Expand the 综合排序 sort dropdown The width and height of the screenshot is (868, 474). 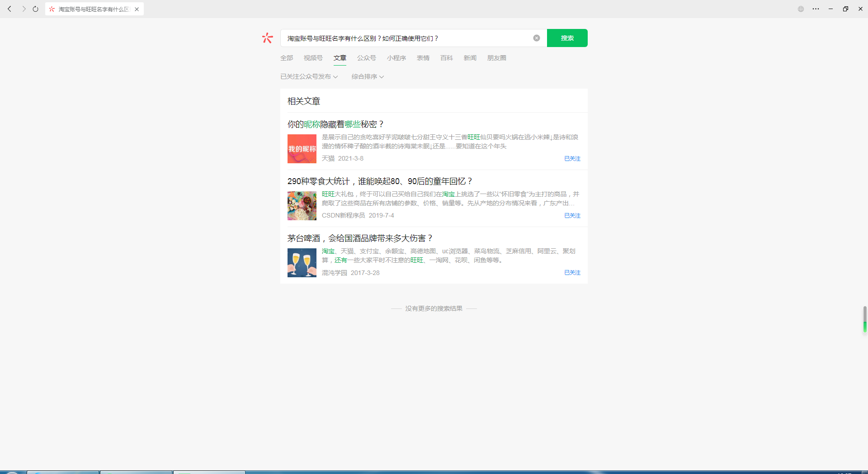tap(368, 76)
